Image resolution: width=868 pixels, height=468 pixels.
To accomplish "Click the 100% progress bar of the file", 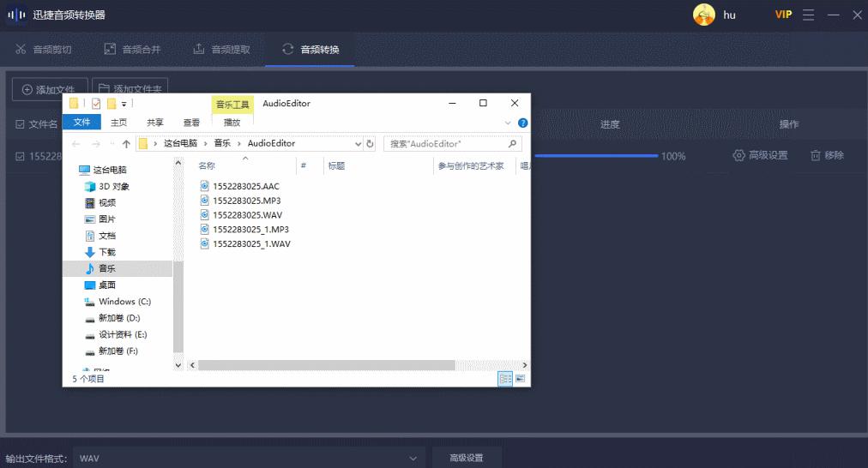I will pyautogui.click(x=596, y=156).
